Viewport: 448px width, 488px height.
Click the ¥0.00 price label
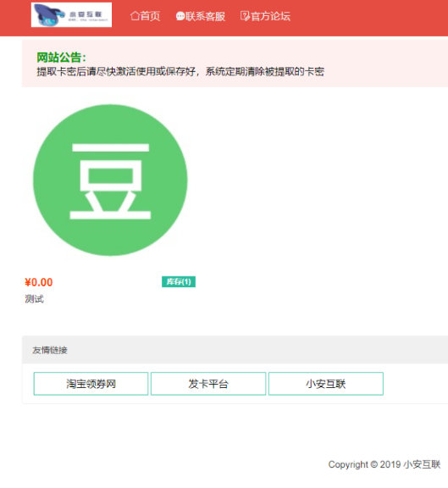[x=39, y=282]
